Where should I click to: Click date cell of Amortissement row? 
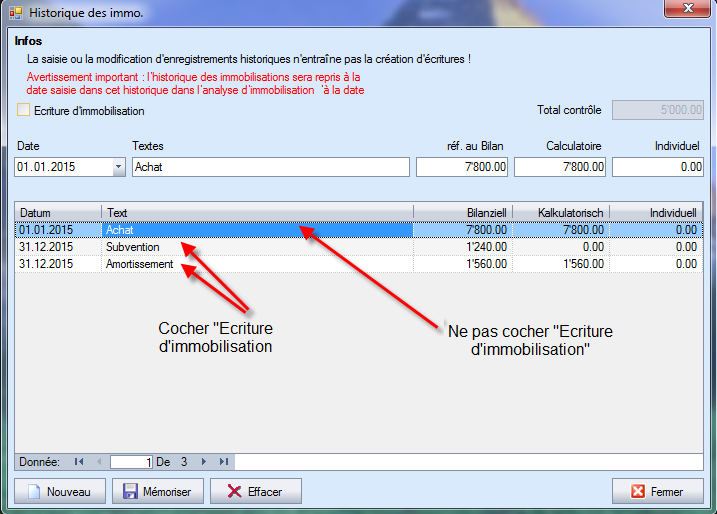tap(58, 264)
